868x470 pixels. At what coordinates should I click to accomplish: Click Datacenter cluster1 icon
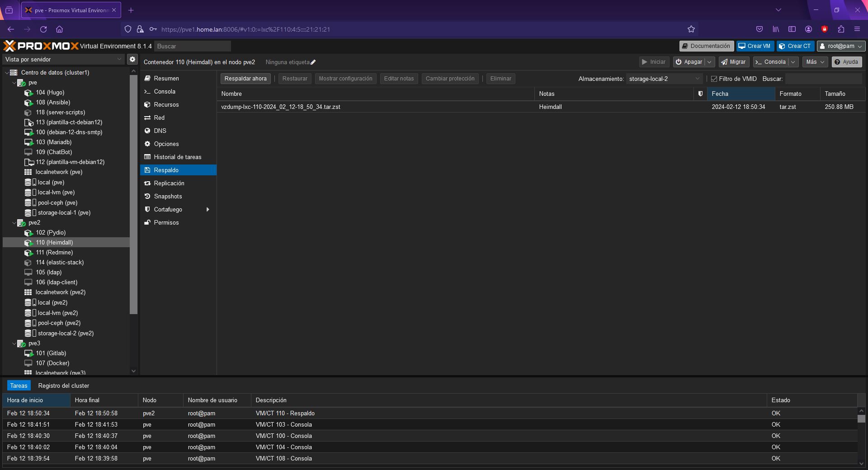pyautogui.click(x=14, y=72)
